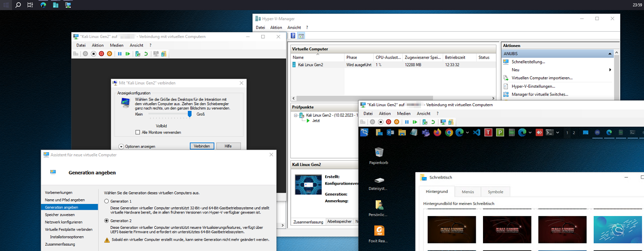Open the Outlook icon in the Kali panel
Image resolution: width=644 pixels, height=251 pixels.
point(391,133)
